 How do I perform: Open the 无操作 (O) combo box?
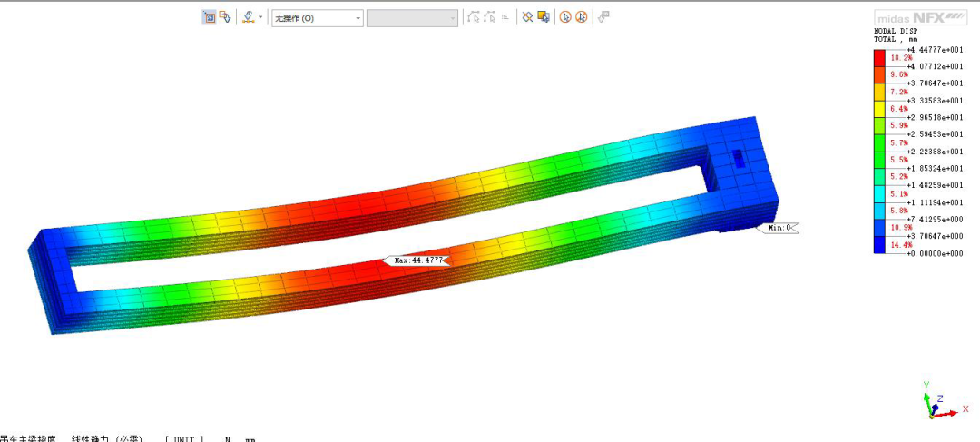click(x=318, y=18)
